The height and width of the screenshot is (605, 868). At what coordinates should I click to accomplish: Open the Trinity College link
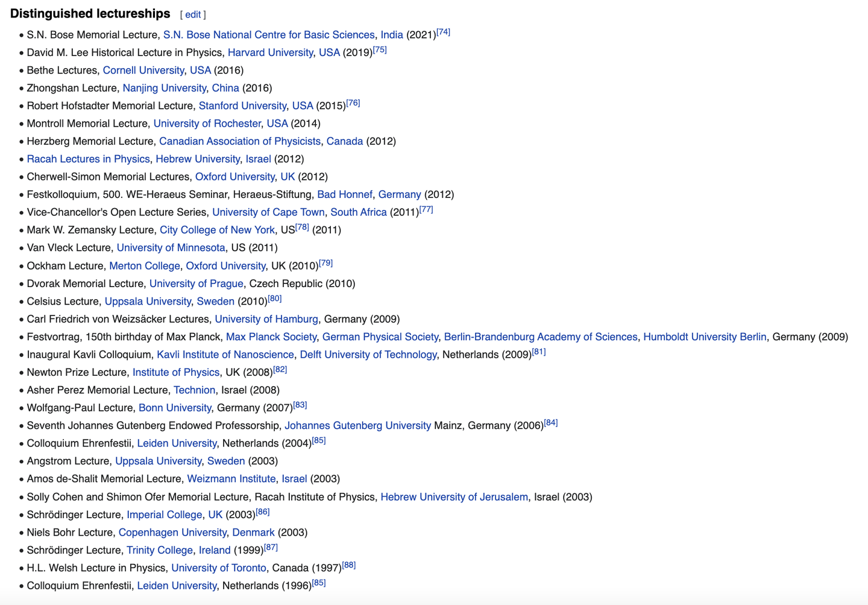pyautogui.click(x=160, y=551)
